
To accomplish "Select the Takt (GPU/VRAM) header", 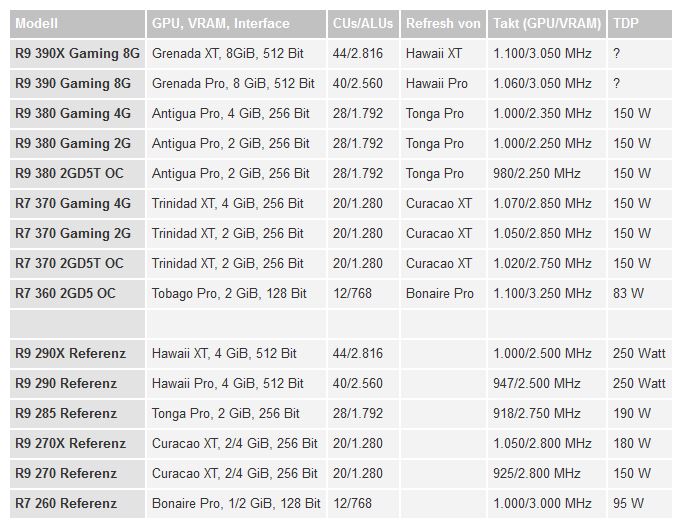I will 547,23.
